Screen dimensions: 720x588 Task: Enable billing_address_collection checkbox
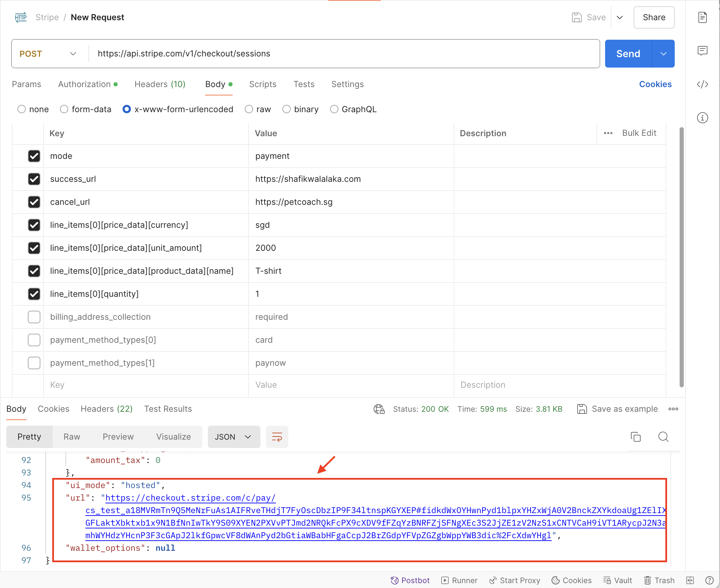(34, 317)
